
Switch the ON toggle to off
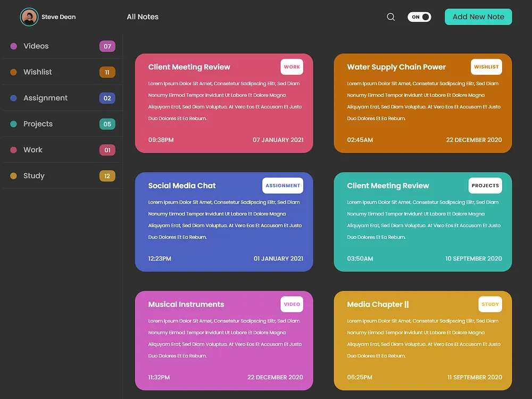[x=419, y=16]
